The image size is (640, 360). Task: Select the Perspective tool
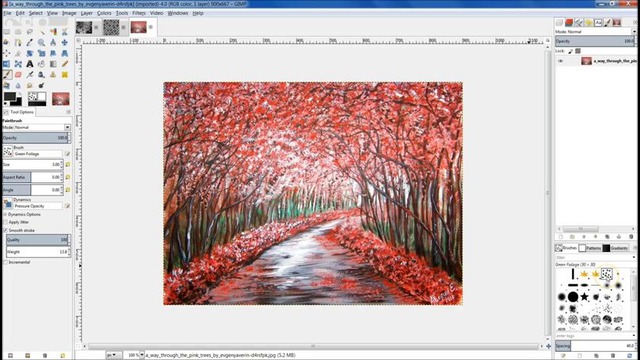coord(64,53)
